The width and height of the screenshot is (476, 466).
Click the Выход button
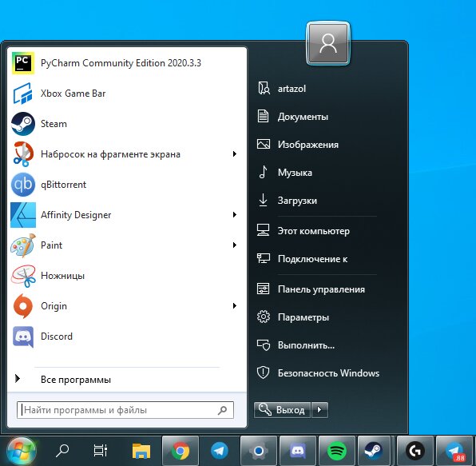click(x=282, y=410)
